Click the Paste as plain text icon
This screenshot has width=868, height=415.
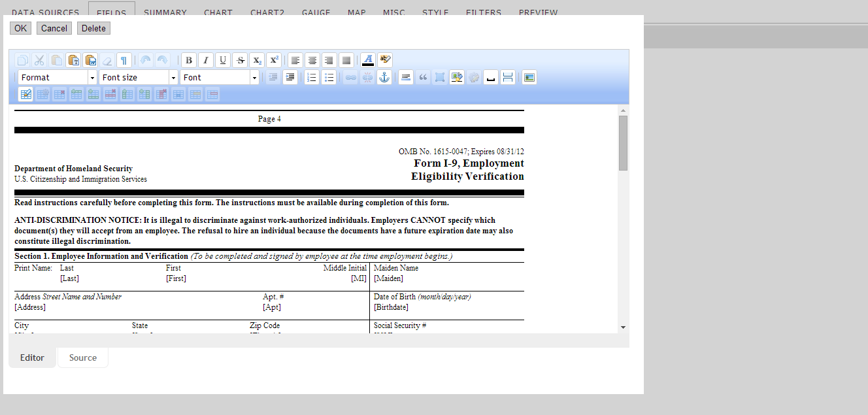pos(73,60)
